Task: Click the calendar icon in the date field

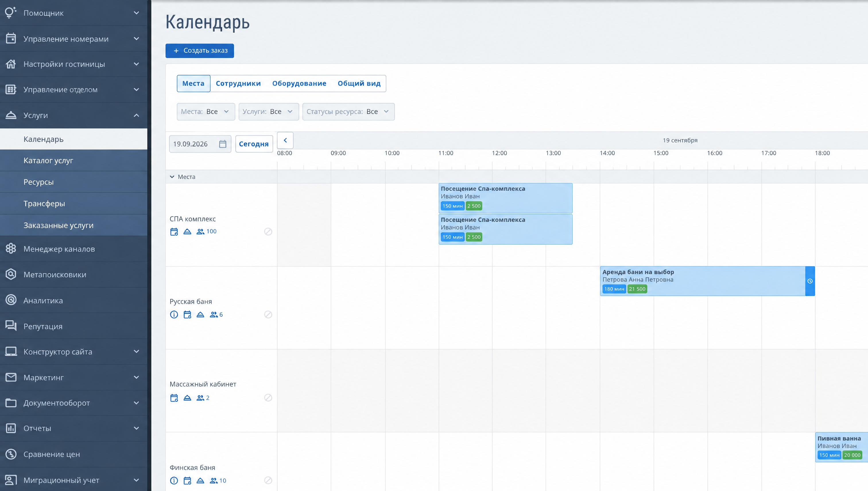Action: point(222,144)
